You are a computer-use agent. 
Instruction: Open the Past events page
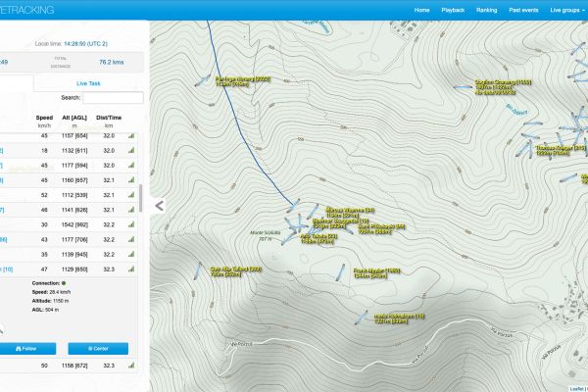click(523, 10)
